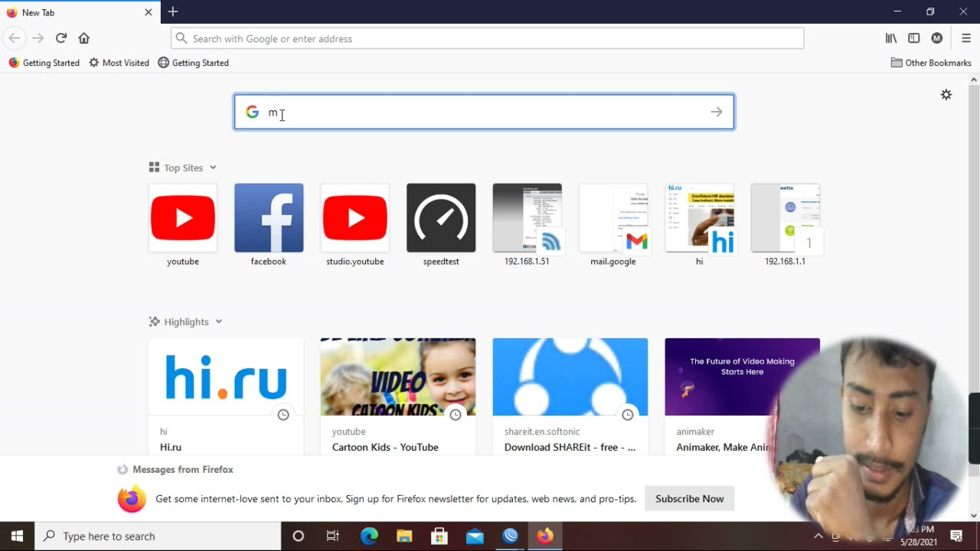Screen dimensions: 980x551
Task: Show hidden system tray icons
Action: pos(818,536)
